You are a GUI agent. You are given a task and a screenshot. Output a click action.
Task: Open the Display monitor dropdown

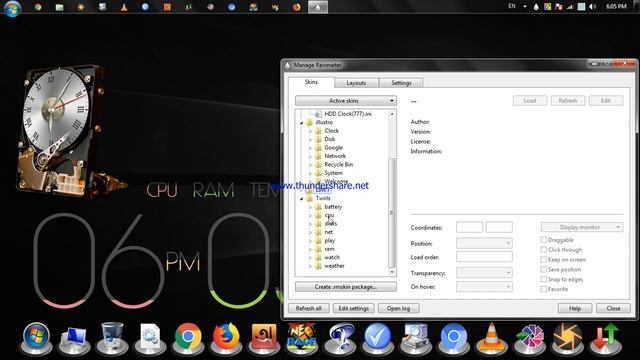pos(582,227)
